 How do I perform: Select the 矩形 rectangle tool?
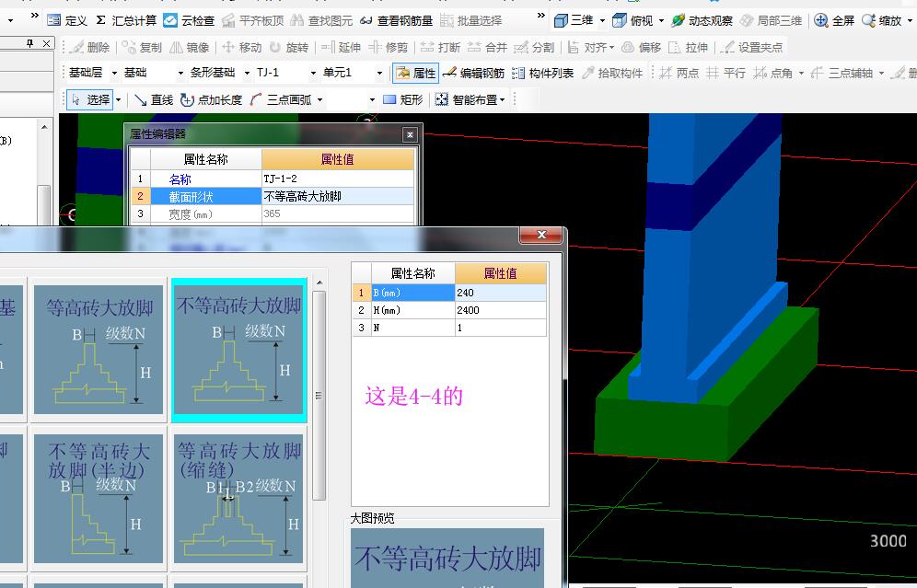tap(403, 100)
